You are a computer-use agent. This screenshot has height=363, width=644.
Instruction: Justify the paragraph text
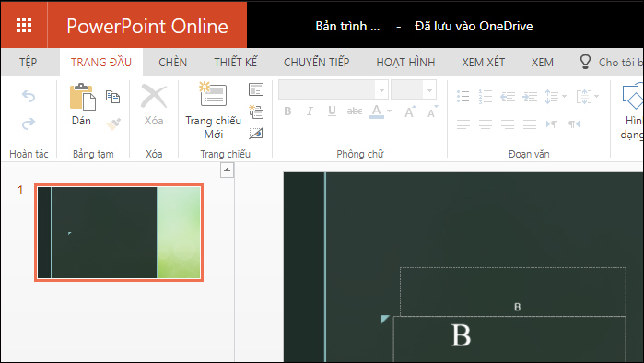530,124
